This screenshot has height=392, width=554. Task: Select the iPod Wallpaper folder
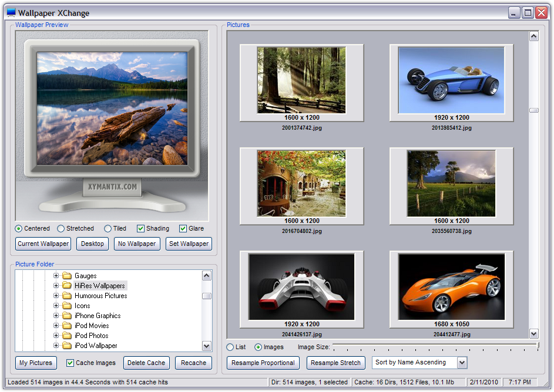[x=96, y=346]
